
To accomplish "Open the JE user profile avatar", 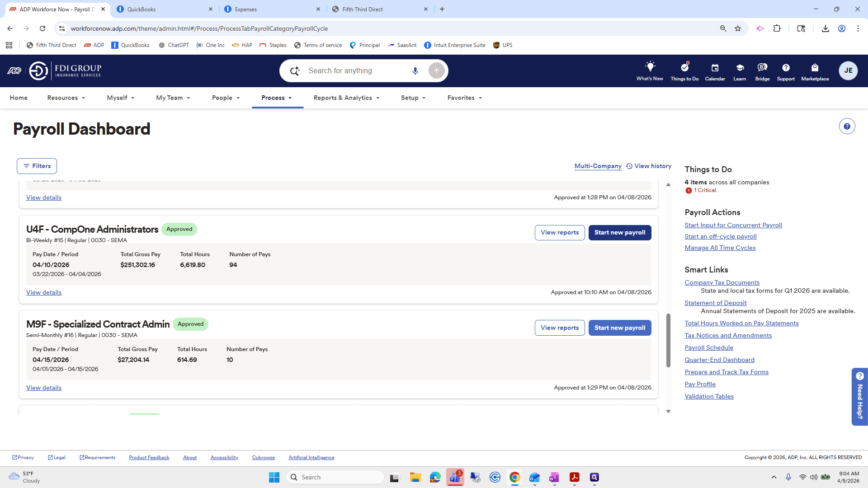I will (848, 70).
